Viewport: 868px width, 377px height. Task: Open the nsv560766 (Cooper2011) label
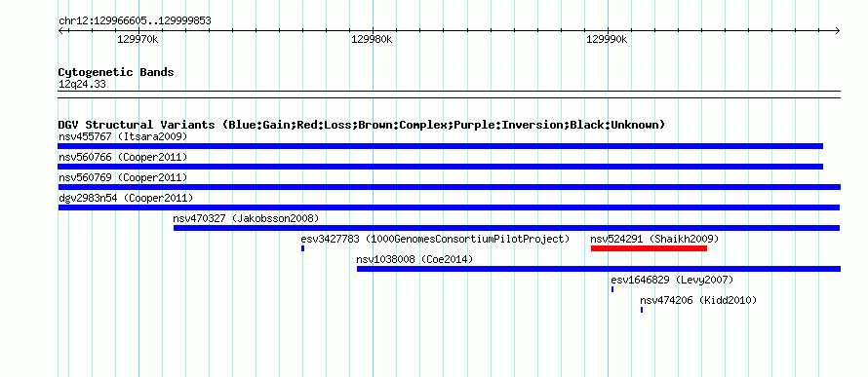[x=123, y=157]
